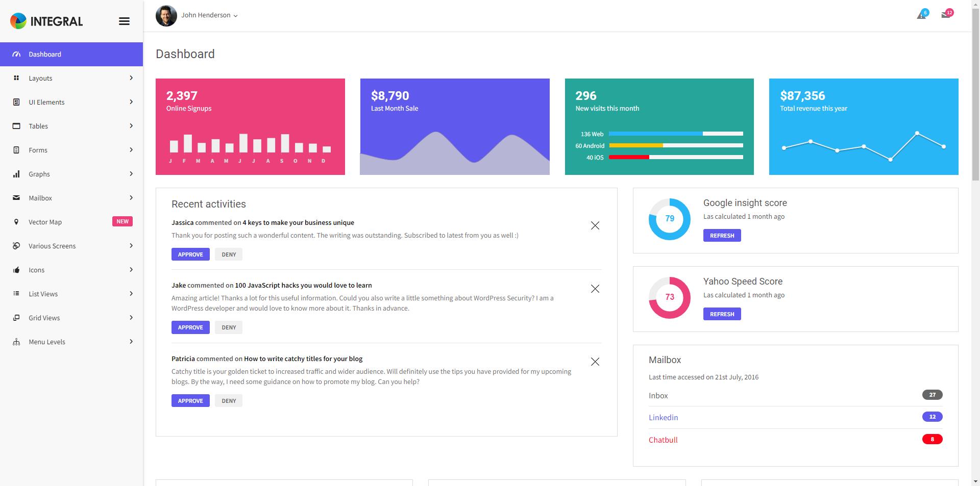Click the Vector Map pin icon
Image resolution: width=980 pixels, height=486 pixels.
click(x=16, y=222)
